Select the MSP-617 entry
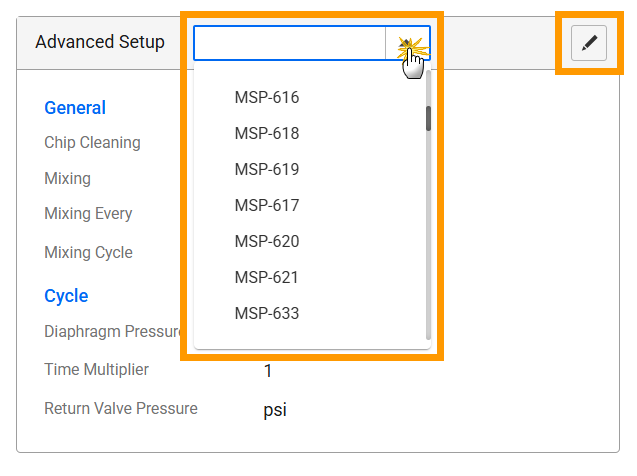 pos(267,206)
